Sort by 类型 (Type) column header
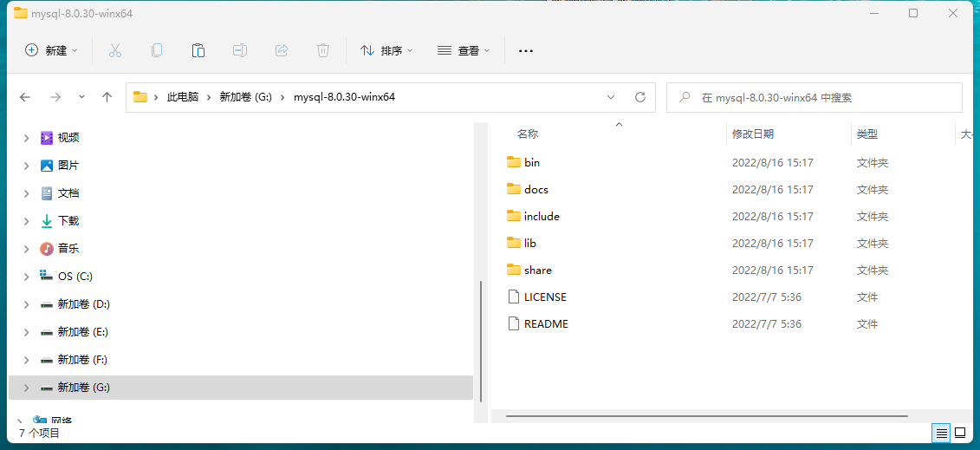Image resolution: width=980 pixels, height=450 pixels. 866,134
